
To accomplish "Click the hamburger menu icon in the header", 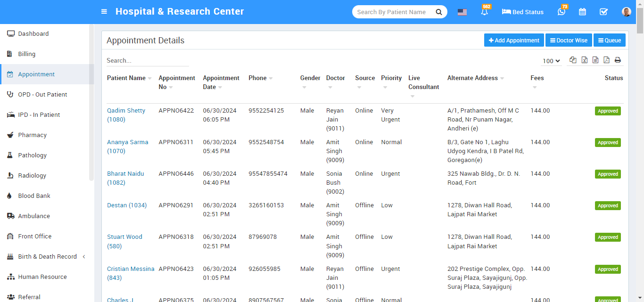I will pyautogui.click(x=104, y=12).
